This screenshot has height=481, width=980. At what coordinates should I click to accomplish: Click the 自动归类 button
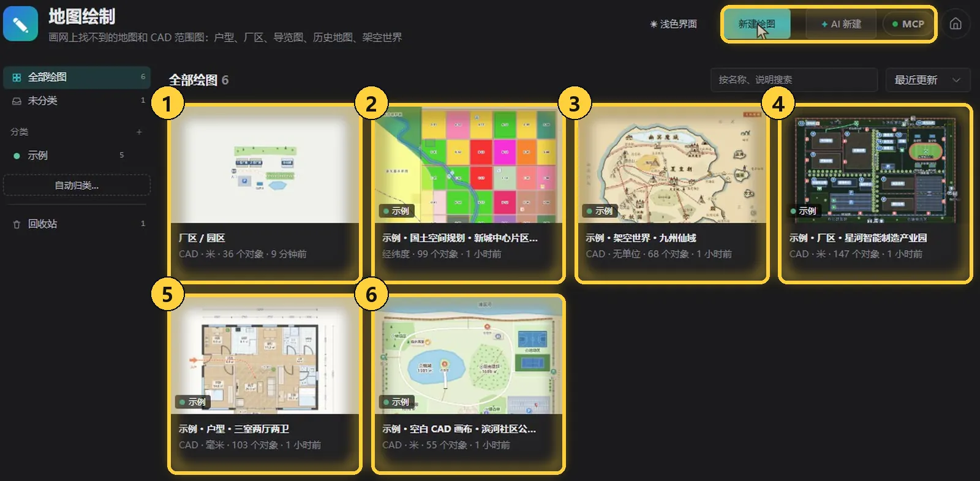click(x=77, y=185)
